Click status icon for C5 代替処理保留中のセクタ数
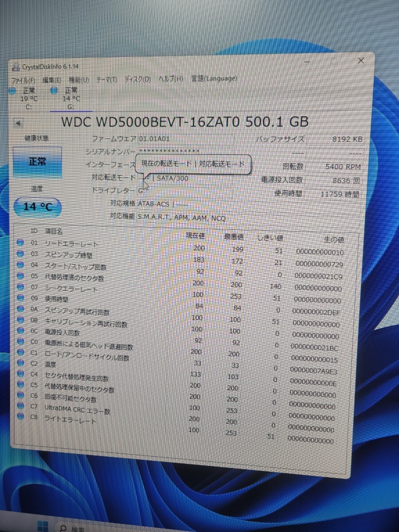This screenshot has width=399, height=532. tap(20, 384)
